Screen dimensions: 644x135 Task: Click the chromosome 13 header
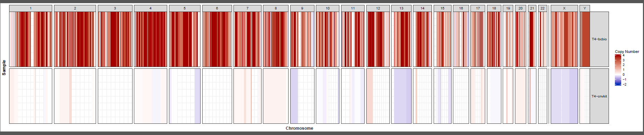point(401,8)
